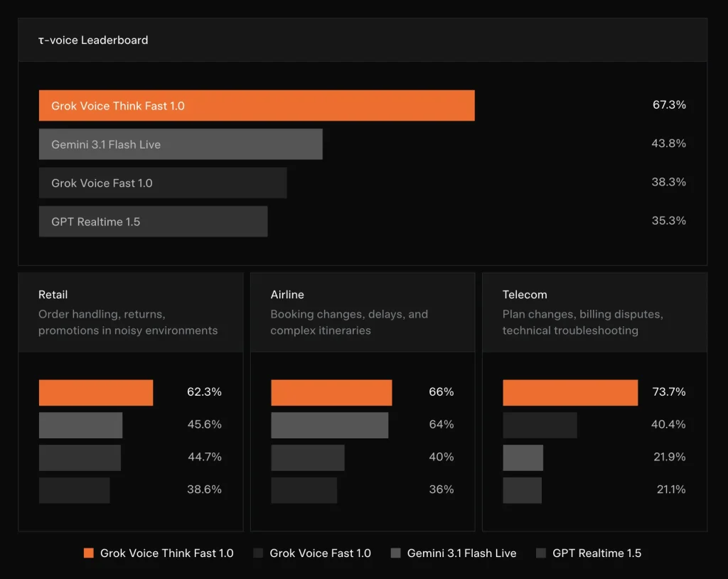Click the Gemini 3.1 Flash Live legend swatch
Viewport: 728px width, 579px height.
(x=396, y=553)
